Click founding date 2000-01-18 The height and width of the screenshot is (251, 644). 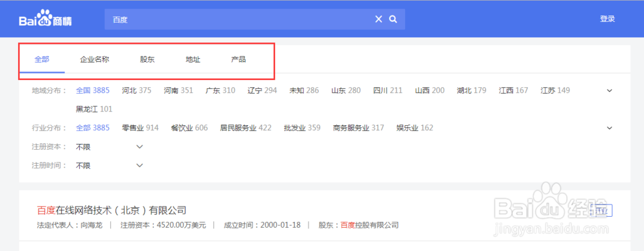coord(281,225)
